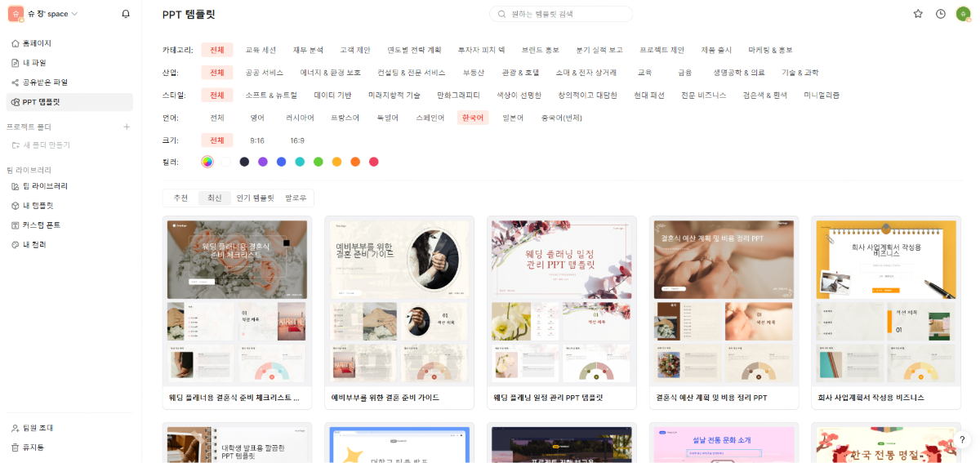Screen dimensions: 980x463
Task: Add a project folder with the plus icon
Action: tap(126, 127)
